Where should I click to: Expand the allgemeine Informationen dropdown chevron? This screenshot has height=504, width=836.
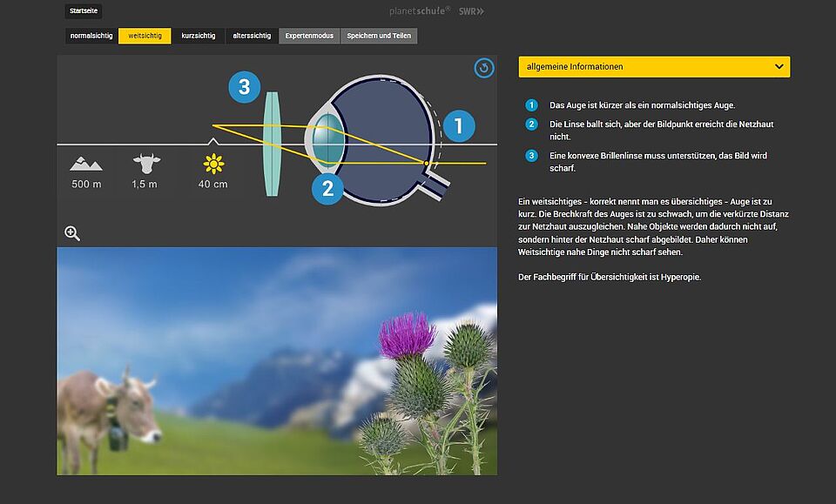779,67
